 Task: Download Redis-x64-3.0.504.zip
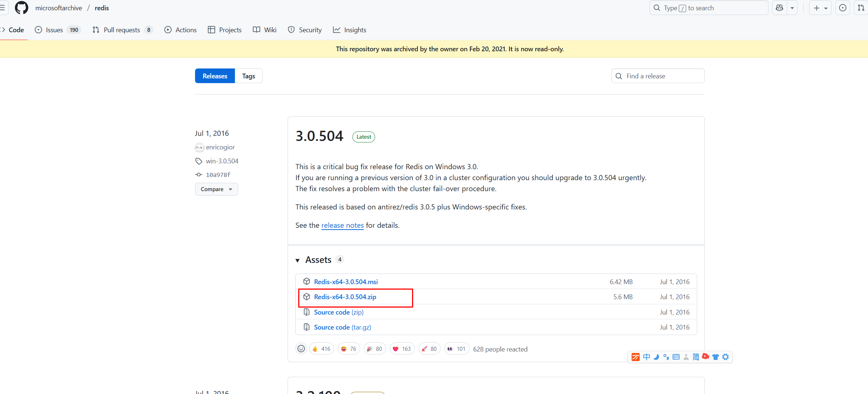345,297
